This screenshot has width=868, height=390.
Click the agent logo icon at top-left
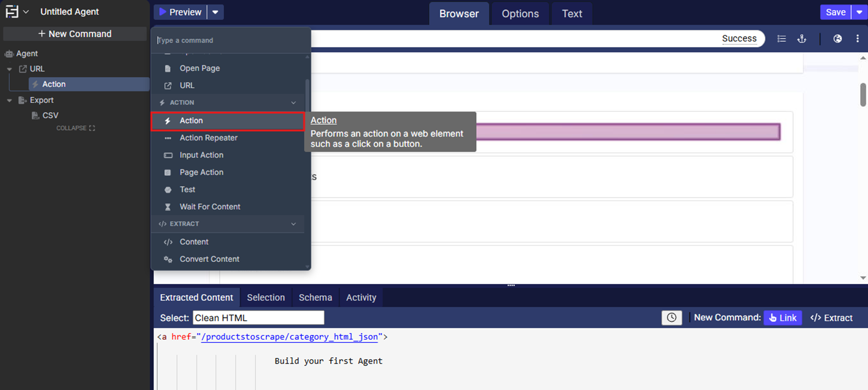tap(12, 11)
